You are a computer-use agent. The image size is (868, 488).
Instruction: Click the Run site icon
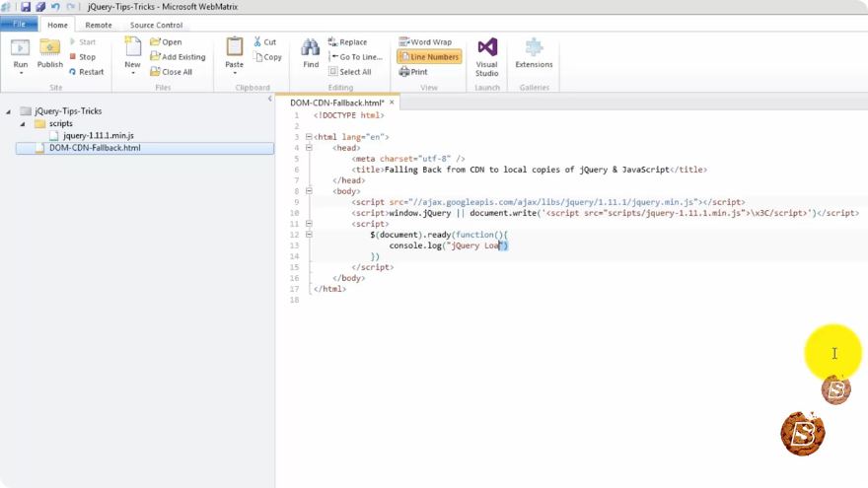pyautogui.click(x=21, y=48)
